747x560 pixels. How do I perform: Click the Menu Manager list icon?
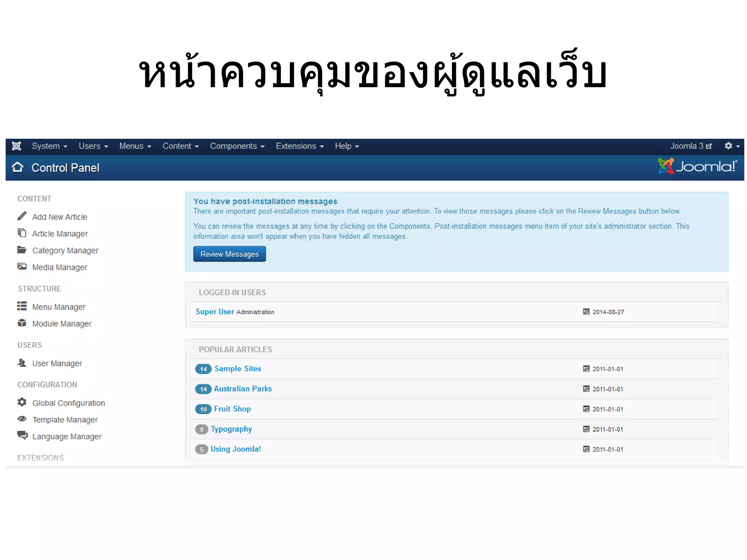pyautogui.click(x=22, y=306)
